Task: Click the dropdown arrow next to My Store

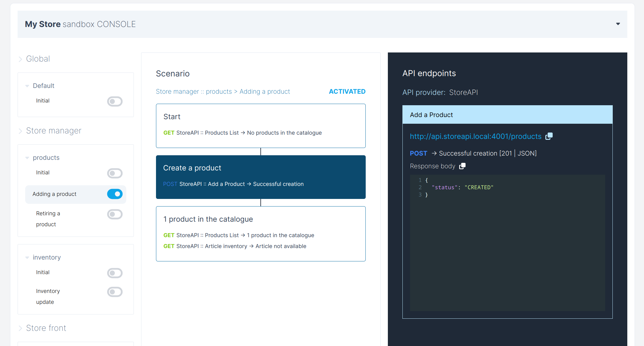Action: 619,24
